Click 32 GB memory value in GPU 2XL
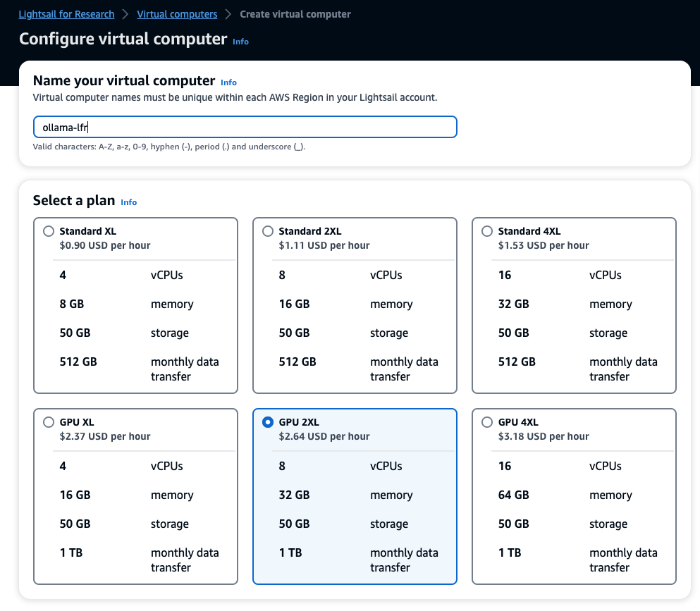Screen dimensions: 700x611 tap(294, 495)
